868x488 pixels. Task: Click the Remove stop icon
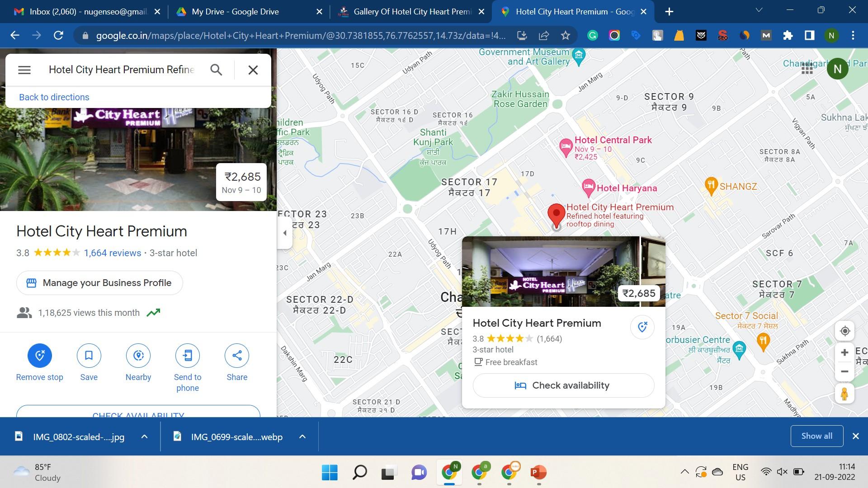[x=40, y=356]
